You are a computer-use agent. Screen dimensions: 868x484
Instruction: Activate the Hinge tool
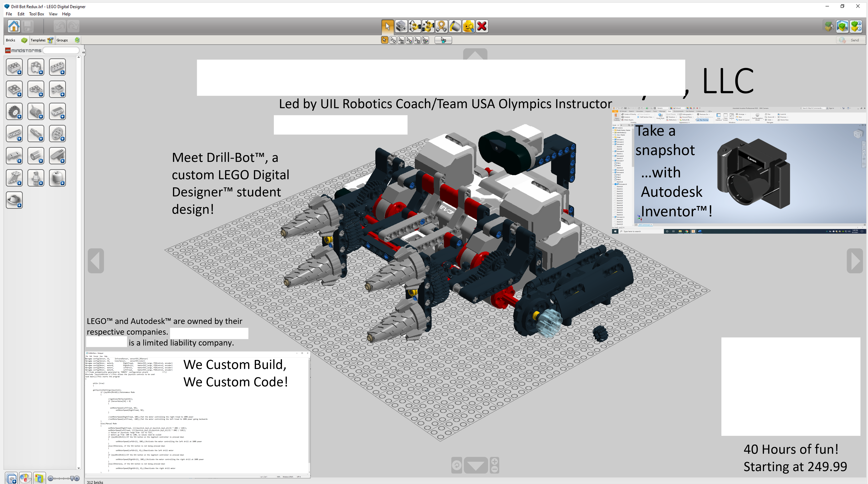click(415, 26)
